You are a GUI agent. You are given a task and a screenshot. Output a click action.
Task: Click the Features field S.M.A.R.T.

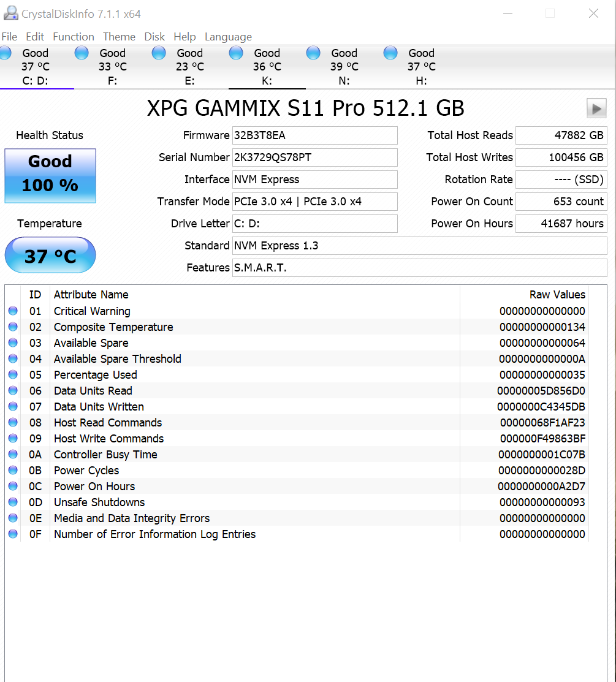pos(419,268)
